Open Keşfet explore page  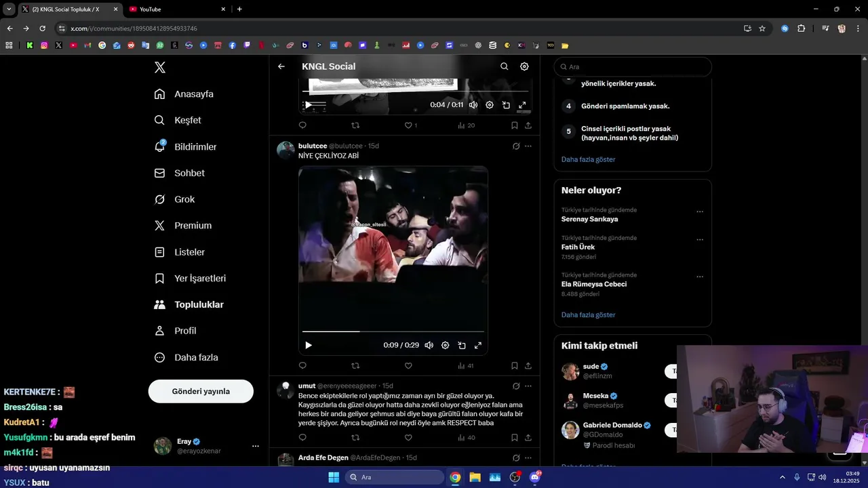pyautogui.click(x=178, y=120)
